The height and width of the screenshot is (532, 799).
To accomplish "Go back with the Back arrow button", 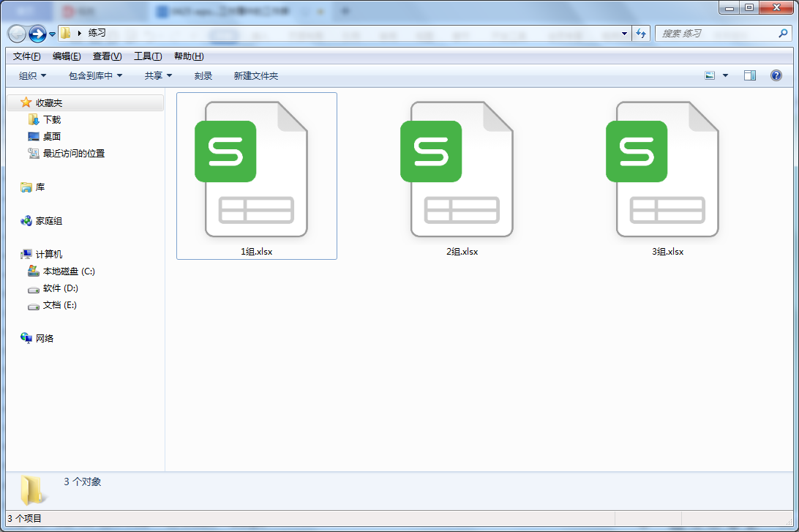I will click(17, 34).
